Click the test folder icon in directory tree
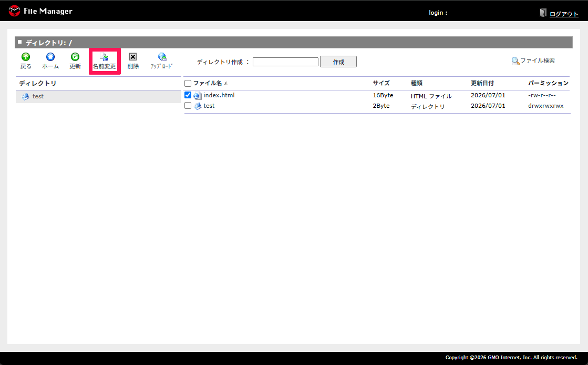Image resolution: width=588 pixels, height=365 pixels. pyautogui.click(x=26, y=96)
